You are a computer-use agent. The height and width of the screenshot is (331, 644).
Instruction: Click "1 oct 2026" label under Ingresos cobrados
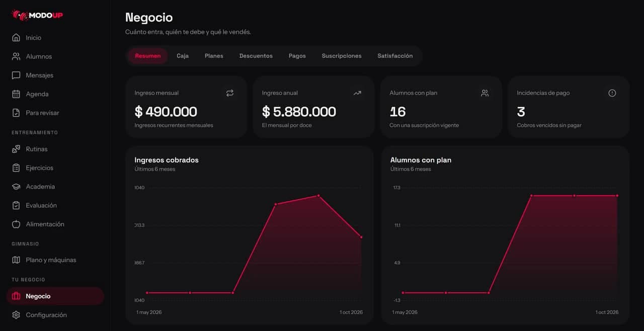351,312
